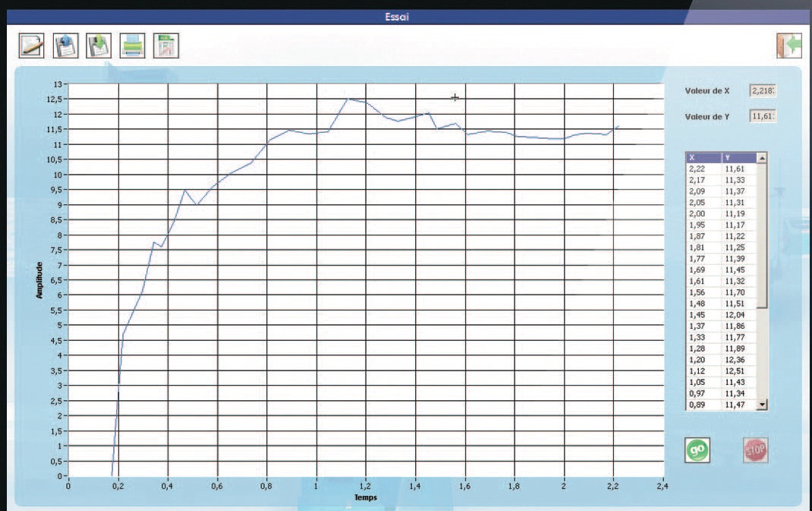812x511 pixels.
Task: Select the X cell 1,61
Action: (x=703, y=282)
